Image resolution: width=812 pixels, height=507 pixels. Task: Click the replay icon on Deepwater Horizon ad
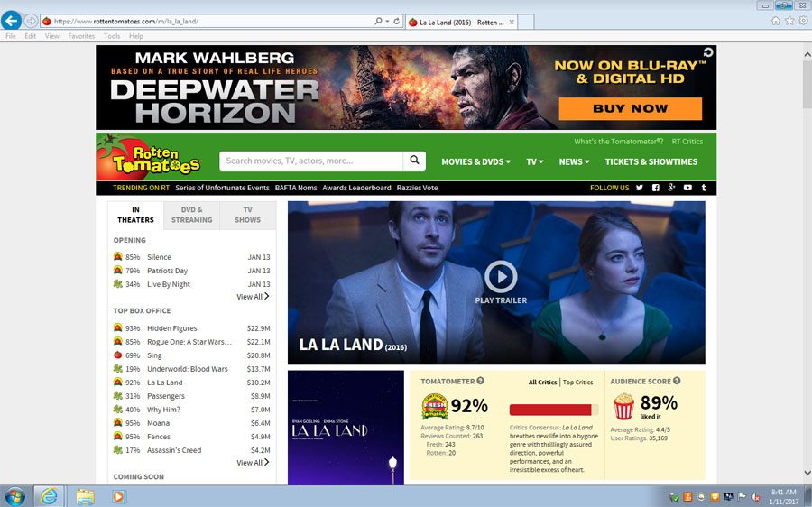pyautogui.click(x=708, y=52)
